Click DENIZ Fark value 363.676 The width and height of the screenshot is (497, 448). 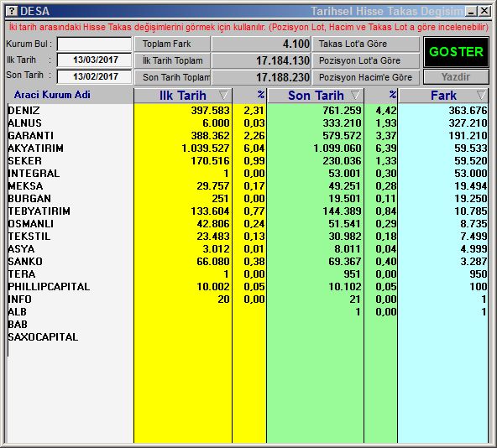[x=468, y=110]
